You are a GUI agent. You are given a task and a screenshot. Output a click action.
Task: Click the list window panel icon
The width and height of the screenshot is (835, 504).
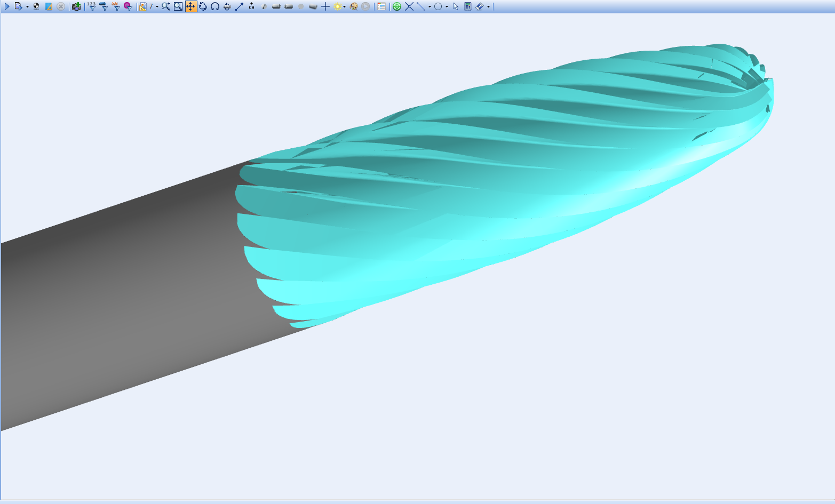tap(381, 6)
